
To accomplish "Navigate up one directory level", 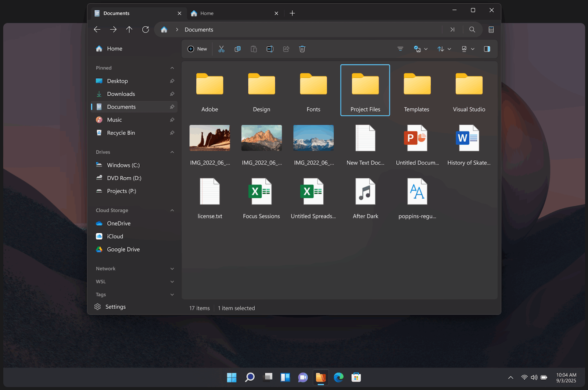I will (129, 29).
